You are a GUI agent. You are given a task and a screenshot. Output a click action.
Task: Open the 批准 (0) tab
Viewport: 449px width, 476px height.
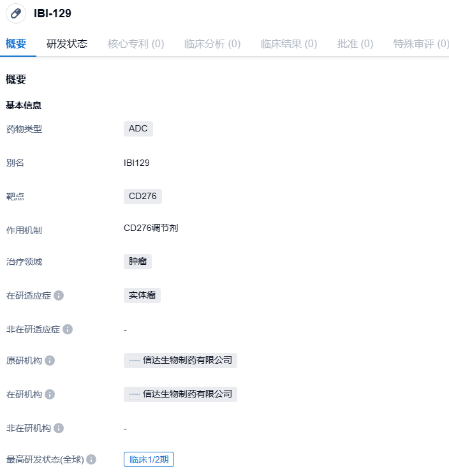[x=355, y=44]
